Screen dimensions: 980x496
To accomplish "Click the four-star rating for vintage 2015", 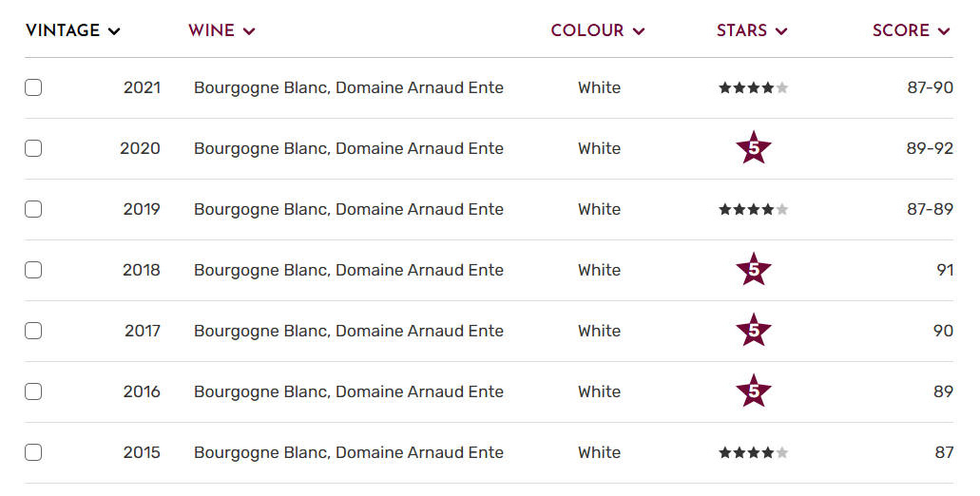I will tap(754, 453).
